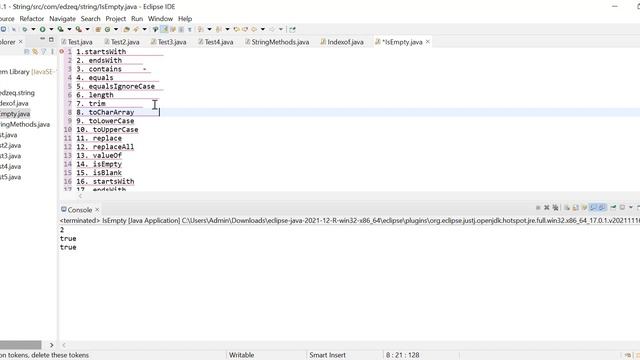Open the Project menu
This screenshot has width=640, height=360.
click(116, 19)
